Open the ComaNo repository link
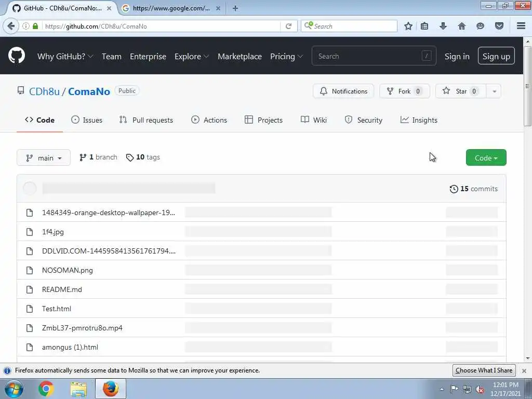The height and width of the screenshot is (399, 532). (x=89, y=91)
